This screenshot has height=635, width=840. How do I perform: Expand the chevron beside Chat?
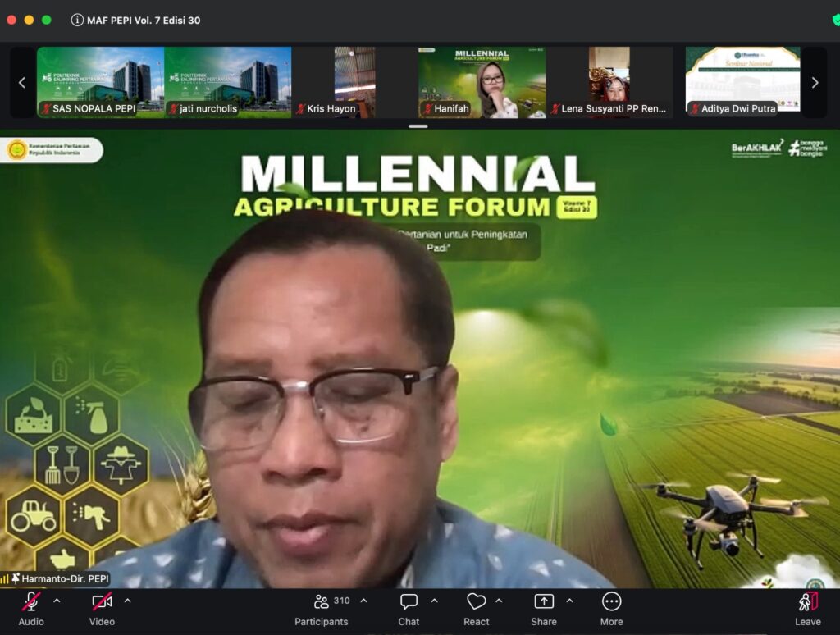click(x=435, y=601)
